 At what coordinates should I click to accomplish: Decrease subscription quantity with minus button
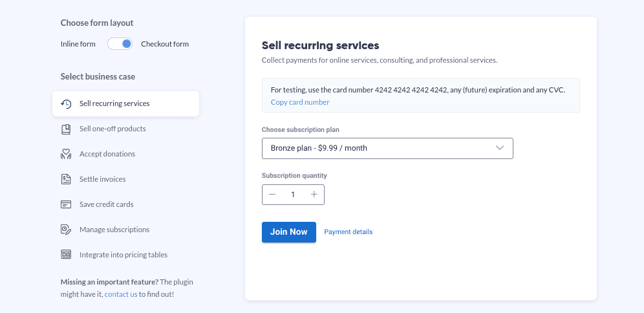[x=272, y=195]
